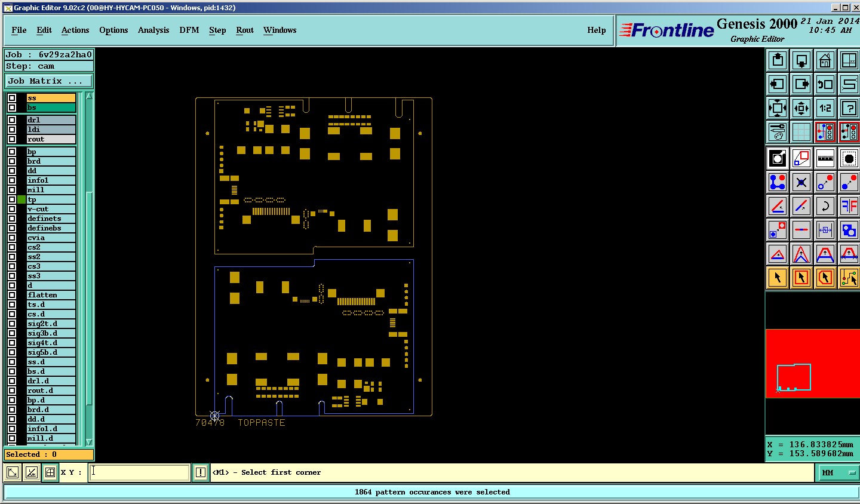The image size is (860, 504).
Task: Open the Windows menu
Action: click(x=280, y=30)
